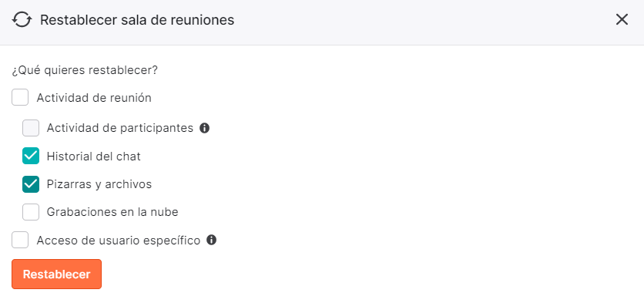Uncheck the Pizarras y archivos checkbox
Viewport: 644px width, 303px height.
tap(31, 184)
